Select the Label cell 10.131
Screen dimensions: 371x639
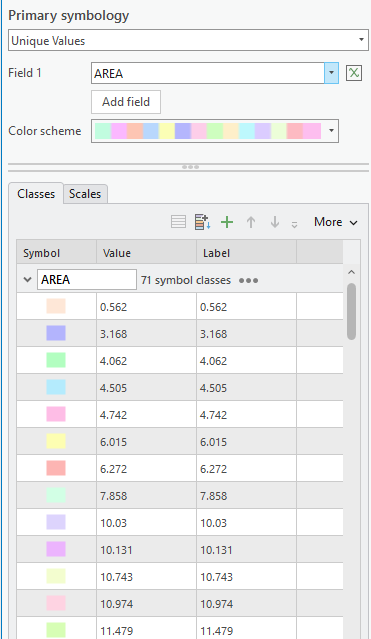coord(246,549)
